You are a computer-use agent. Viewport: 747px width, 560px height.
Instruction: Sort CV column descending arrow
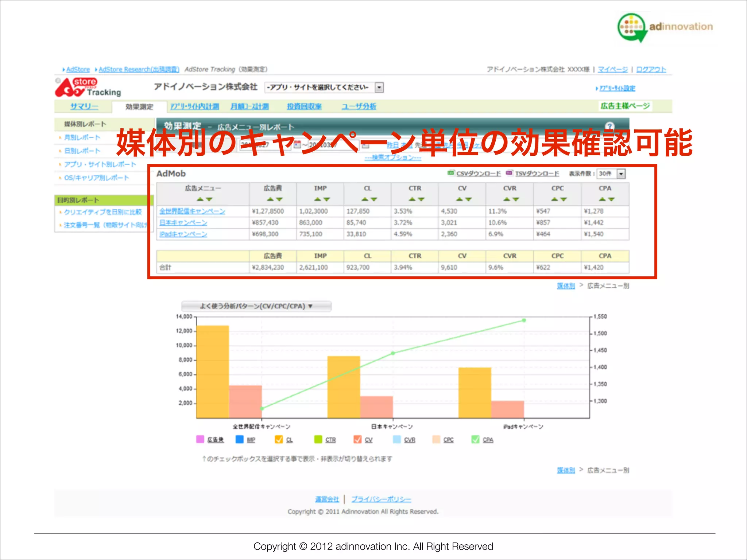click(468, 199)
